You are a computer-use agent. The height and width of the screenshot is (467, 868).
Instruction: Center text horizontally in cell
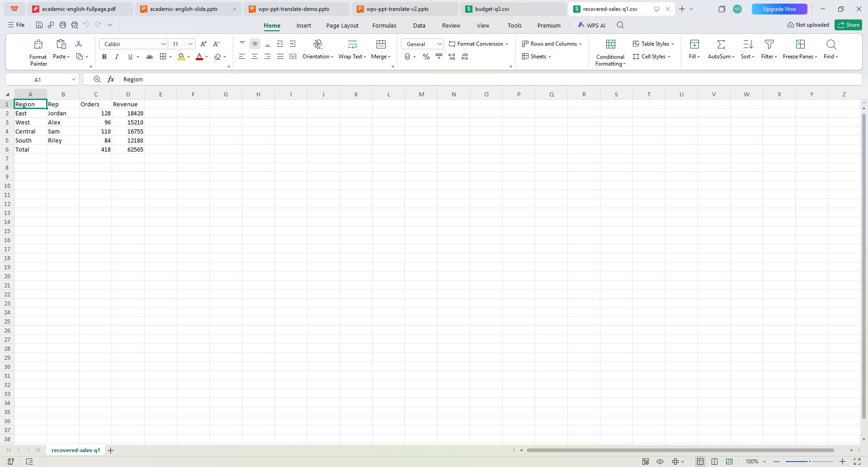(255, 57)
